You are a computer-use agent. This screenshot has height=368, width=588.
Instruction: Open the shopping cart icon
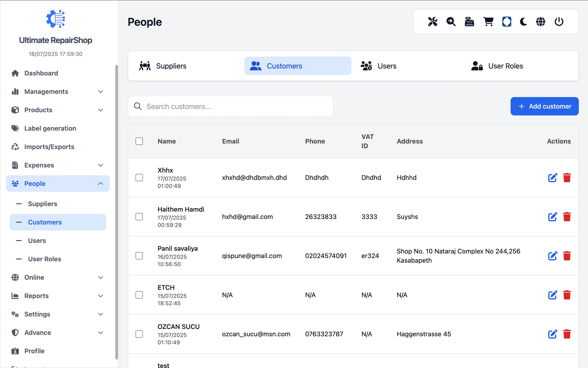488,22
